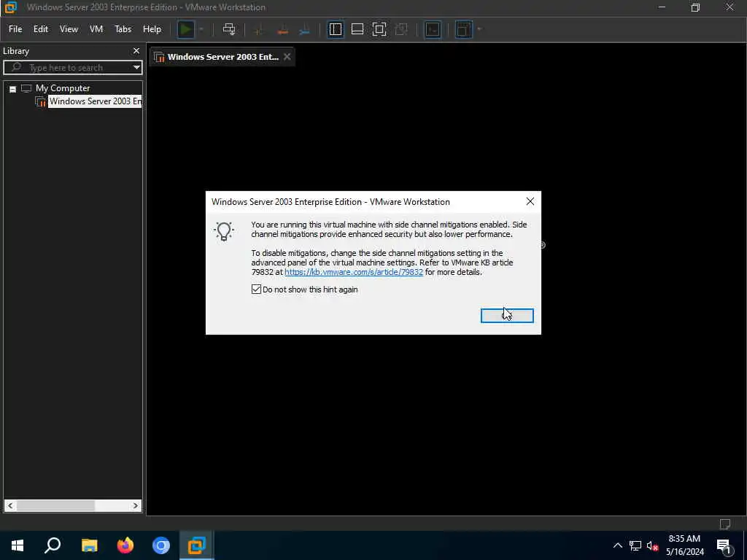Open the Action Center notifications icon
This screenshot has height=560, width=747.
click(x=724, y=546)
